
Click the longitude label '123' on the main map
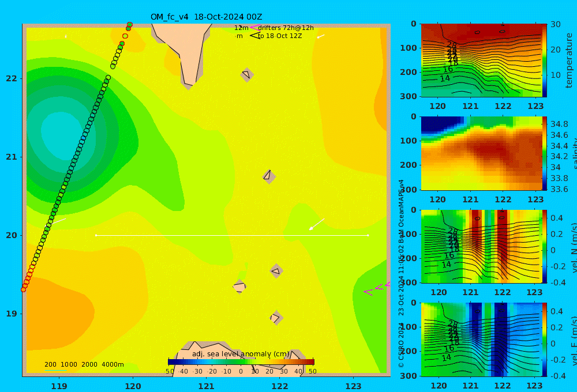(354, 386)
